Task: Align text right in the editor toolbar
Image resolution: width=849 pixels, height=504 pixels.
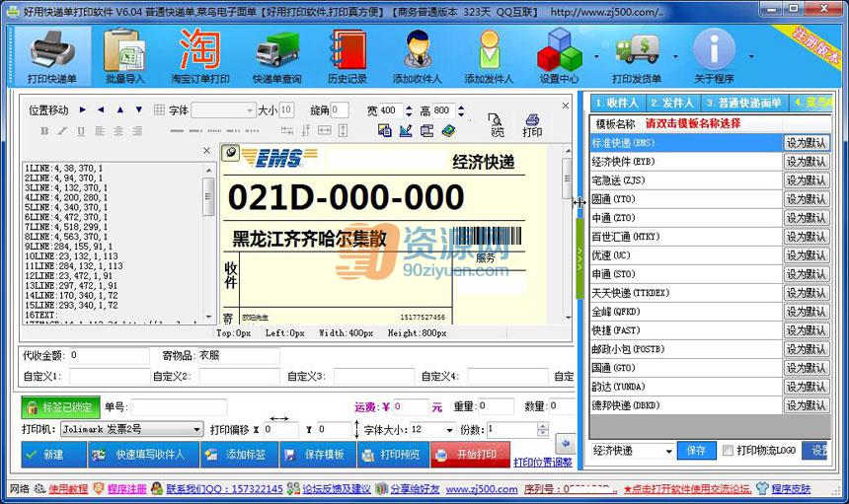Action: click(x=137, y=130)
